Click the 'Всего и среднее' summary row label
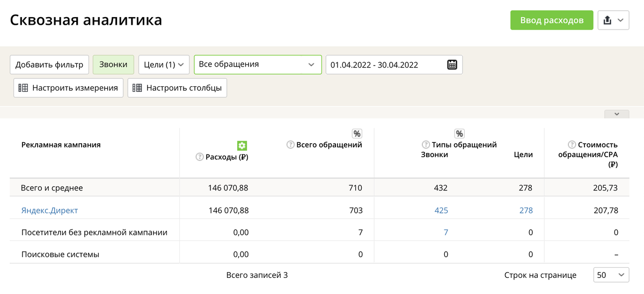This screenshot has height=294, width=644. 52,188
